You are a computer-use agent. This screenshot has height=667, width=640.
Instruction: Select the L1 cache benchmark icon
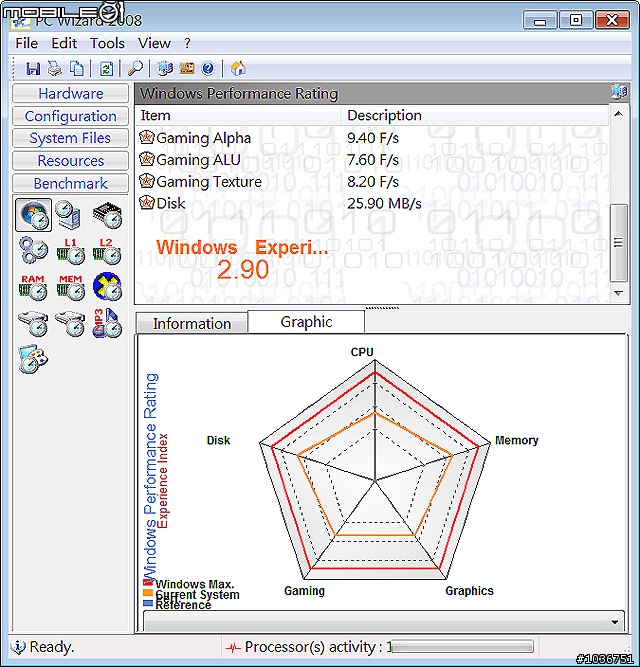[70, 251]
